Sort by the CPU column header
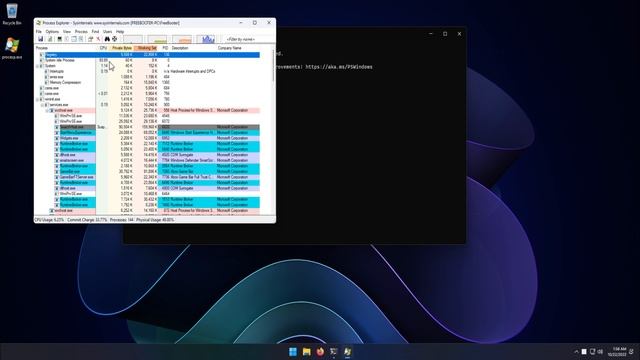This screenshot has height=360, width=640. click(102, 48)
